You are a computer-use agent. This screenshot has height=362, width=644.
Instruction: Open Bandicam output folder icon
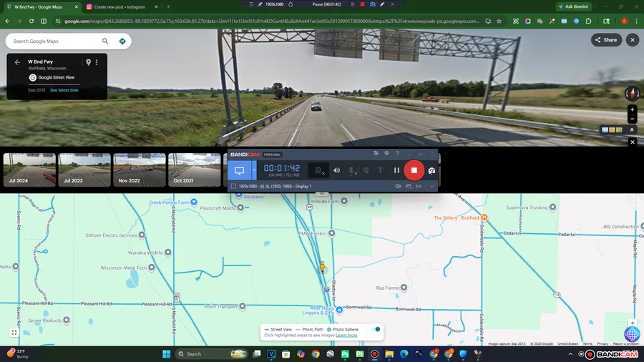click(x=376, y=153)
